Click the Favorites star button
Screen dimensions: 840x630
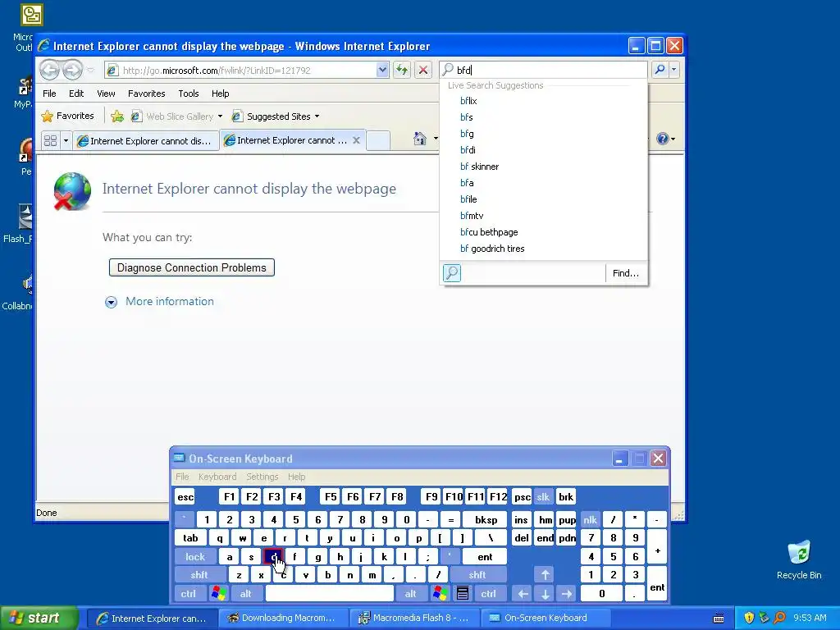coord(68,116)
